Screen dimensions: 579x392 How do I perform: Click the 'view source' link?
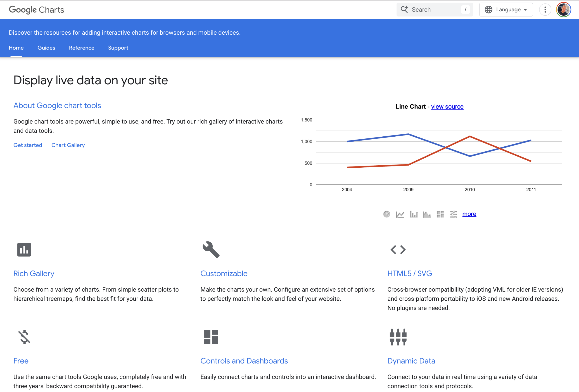[x=447, y=106]
